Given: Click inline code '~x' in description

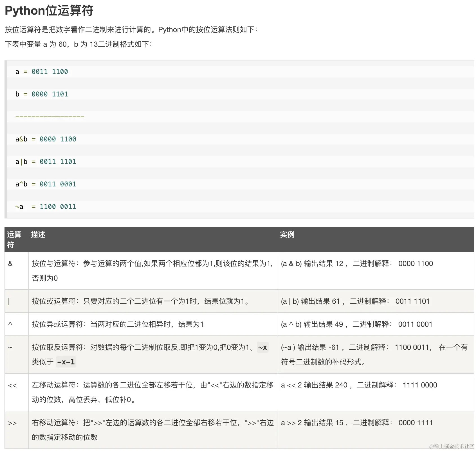Looking at the screenshot, I should [x=262, y=348].
